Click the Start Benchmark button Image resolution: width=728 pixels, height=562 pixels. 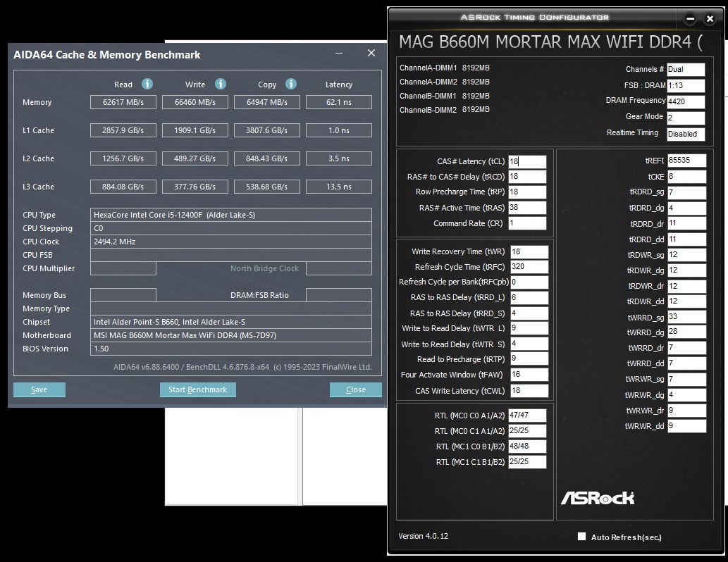click(x=198, y=390)
